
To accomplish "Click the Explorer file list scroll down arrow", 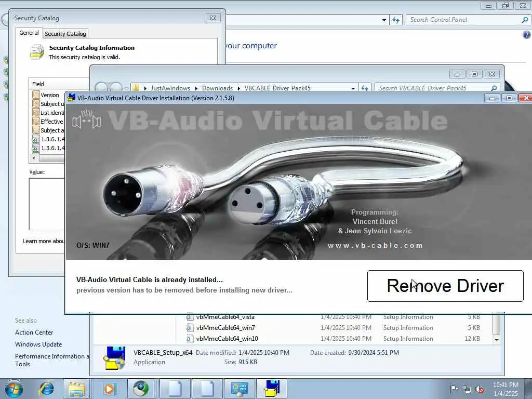I will coord(496,340).
